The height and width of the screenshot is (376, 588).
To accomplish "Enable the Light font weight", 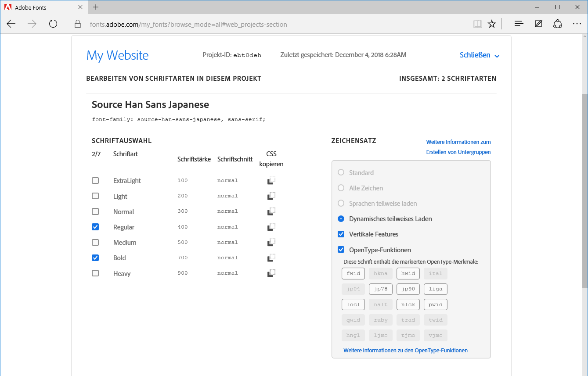I will 95,196.
